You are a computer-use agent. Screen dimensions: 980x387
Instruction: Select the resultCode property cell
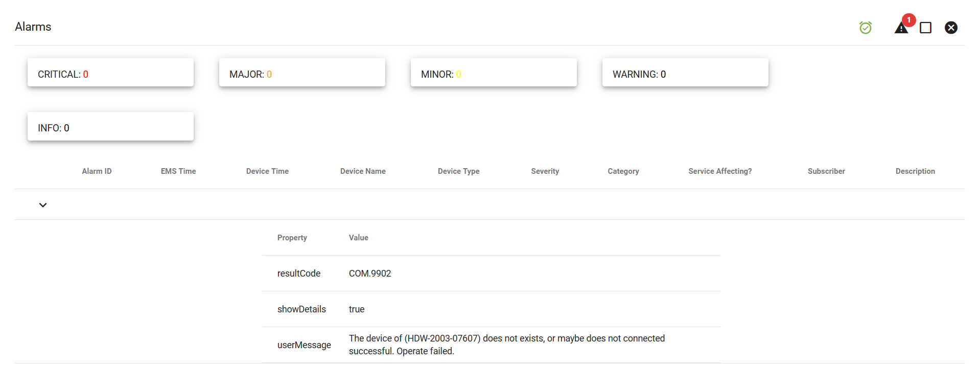299,274
